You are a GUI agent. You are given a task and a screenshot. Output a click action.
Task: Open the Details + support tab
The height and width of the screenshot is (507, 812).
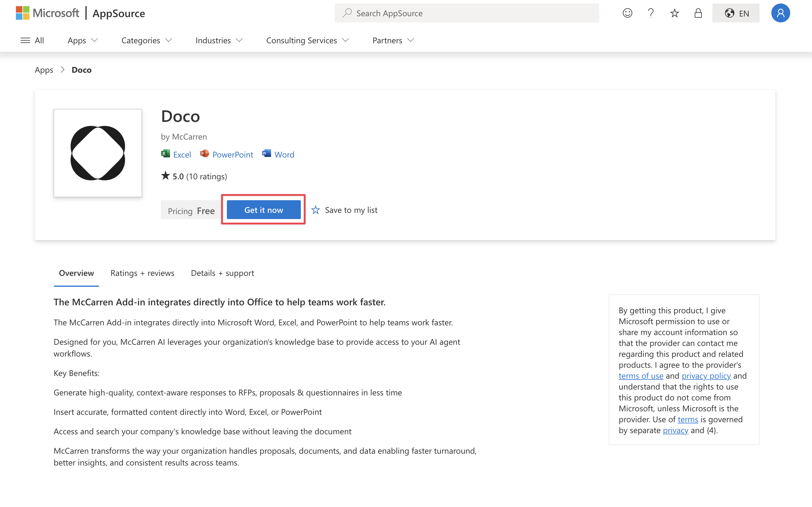tap(222, 273)
